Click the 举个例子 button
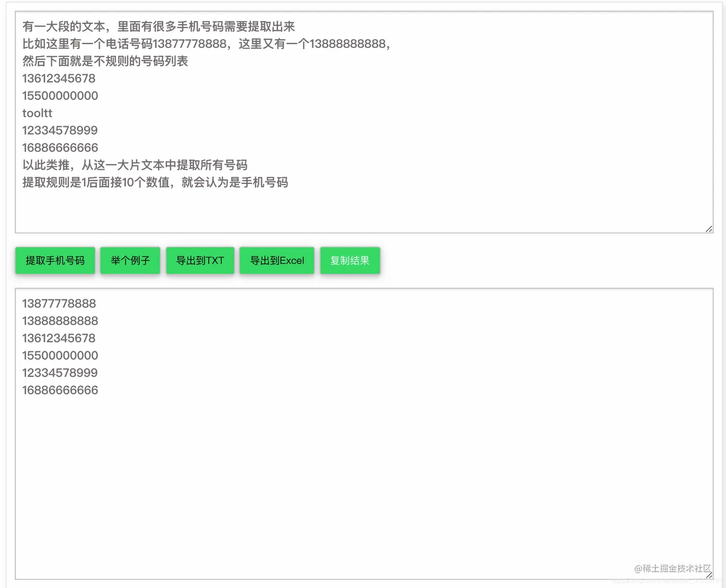Screen dimensions: 726x588 tap(130, 260)
